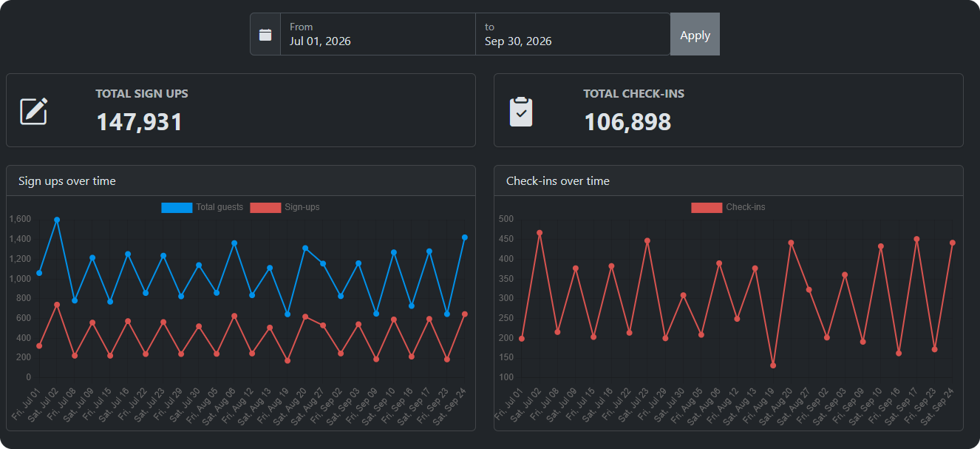Select the Check-ins lowest point at Fri, Aug 19
980x449 pixels.
[773, 365]
